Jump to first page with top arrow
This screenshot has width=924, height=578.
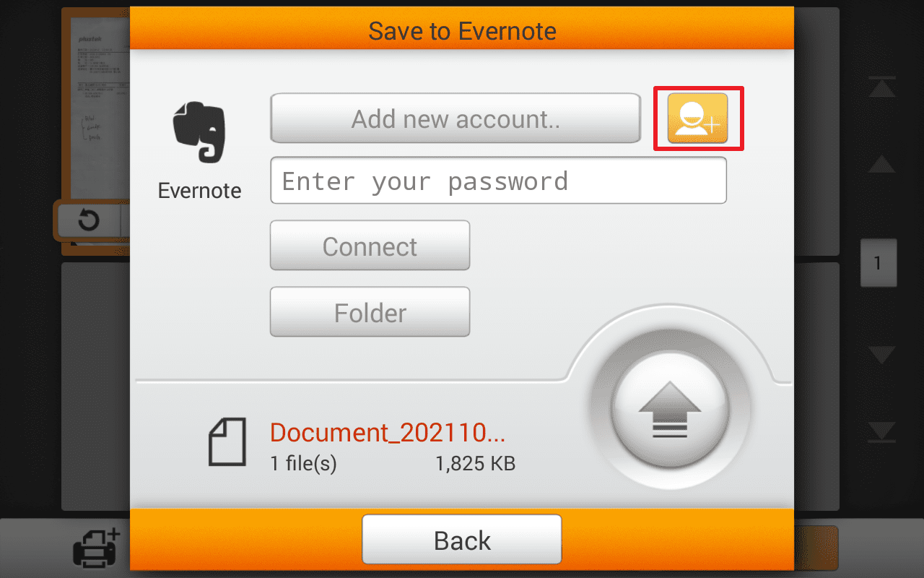881,87
